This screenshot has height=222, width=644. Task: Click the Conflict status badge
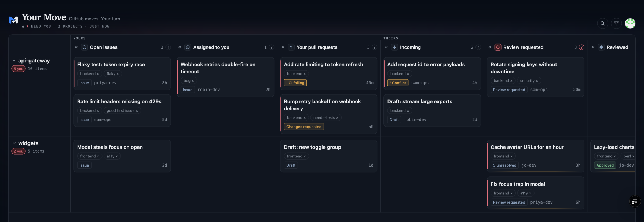pos(398,83)
